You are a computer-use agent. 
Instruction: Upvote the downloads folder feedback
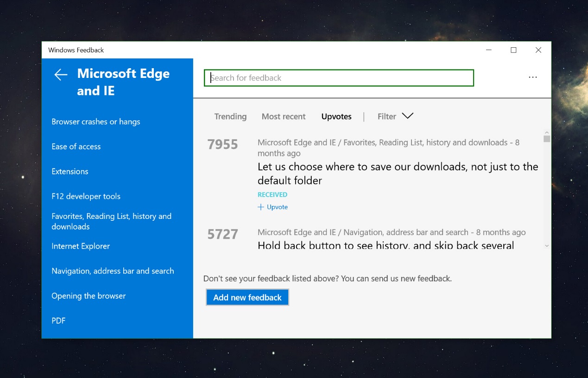pos(272,207)
